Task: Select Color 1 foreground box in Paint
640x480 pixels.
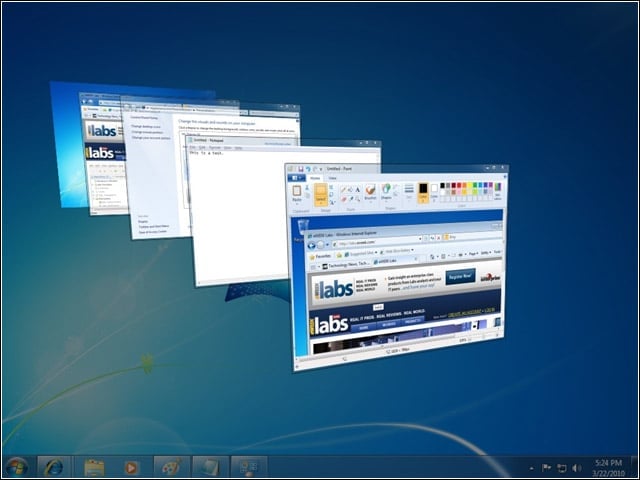Action: coord(423,193)
